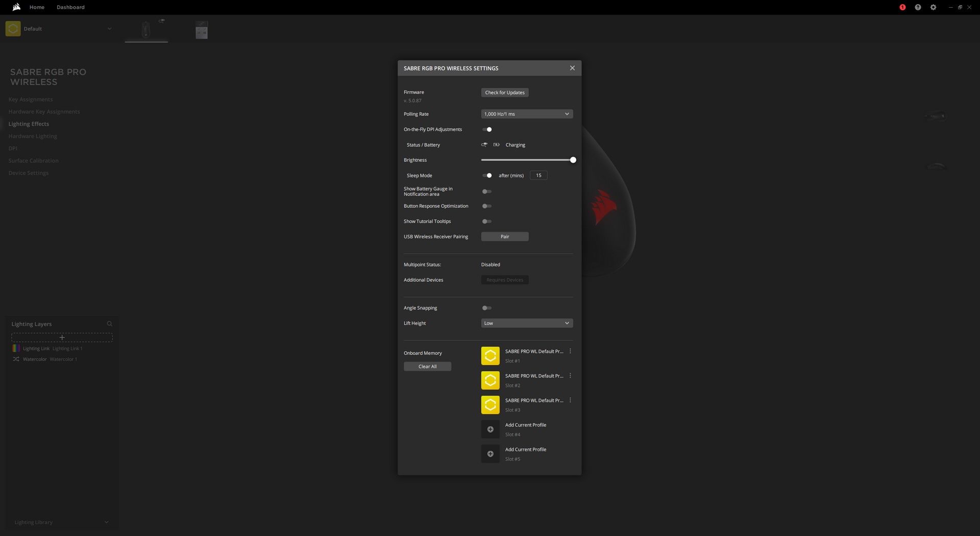
Task: Click the yellow profile icon for Slot #2
Action: click(x=490, y=380)
